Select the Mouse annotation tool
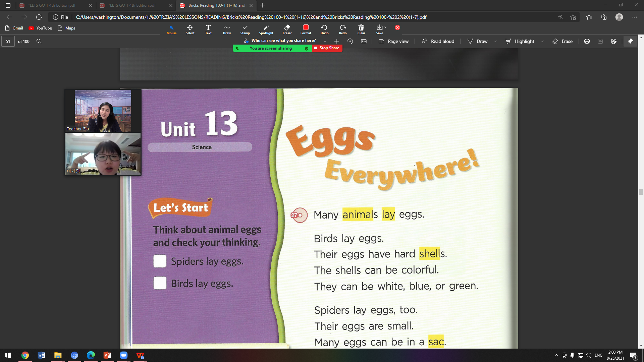The width and height of the screenshot is (644, 362). (171, 29)
